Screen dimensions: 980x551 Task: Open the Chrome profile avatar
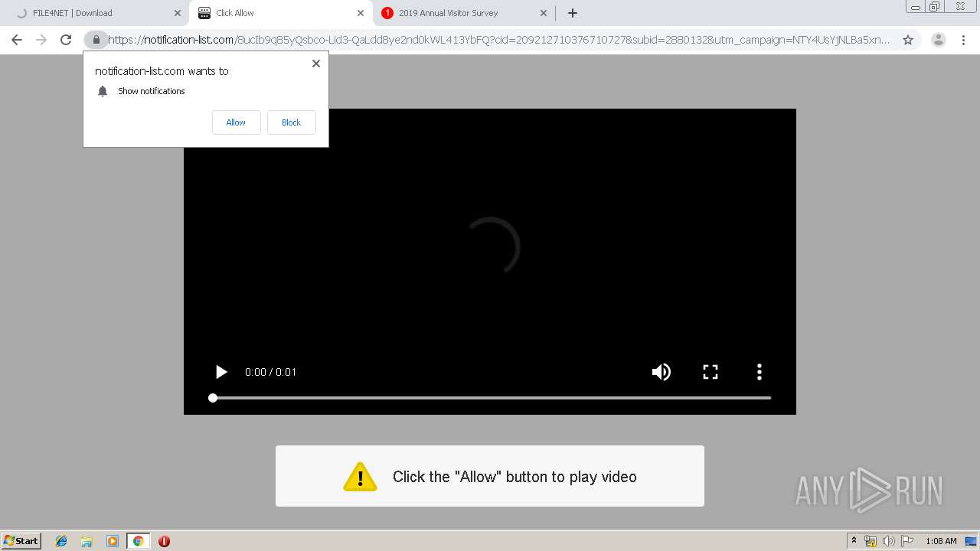[x=938, y=40]
